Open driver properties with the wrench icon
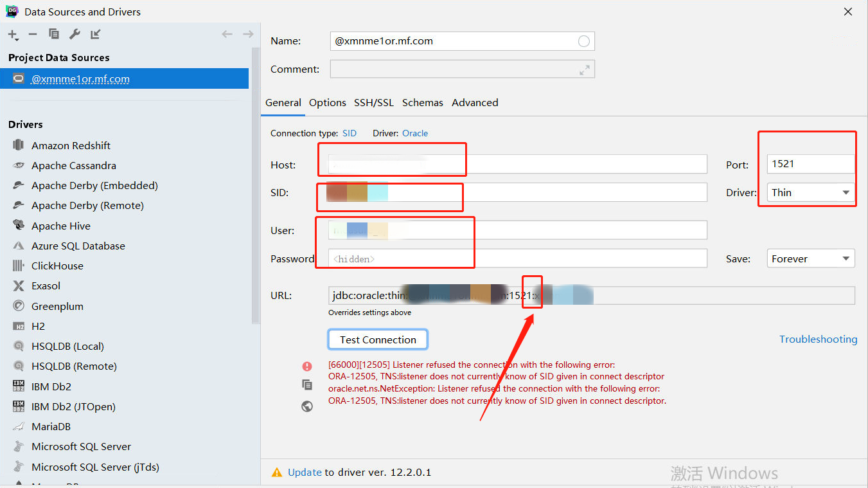868x488 pixels. 75,33
